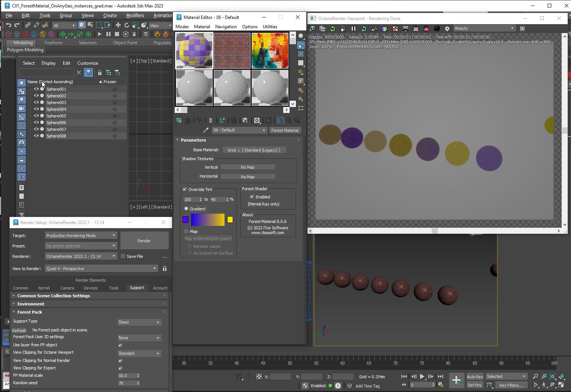The height and width of the screenshot is (392, 571).
Task: Click the Auto Key button
Action: point(475,377)
